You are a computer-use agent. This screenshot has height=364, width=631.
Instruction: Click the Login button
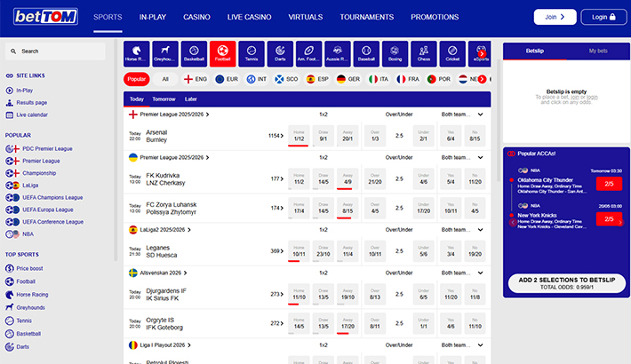(x=603, y=17)
